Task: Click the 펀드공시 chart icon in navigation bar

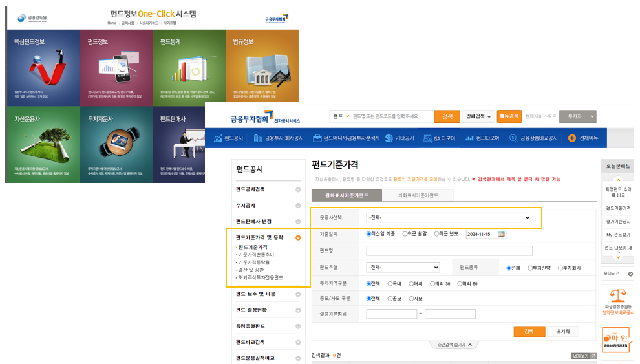Action: pyautogui.click(x=218, y=138)
